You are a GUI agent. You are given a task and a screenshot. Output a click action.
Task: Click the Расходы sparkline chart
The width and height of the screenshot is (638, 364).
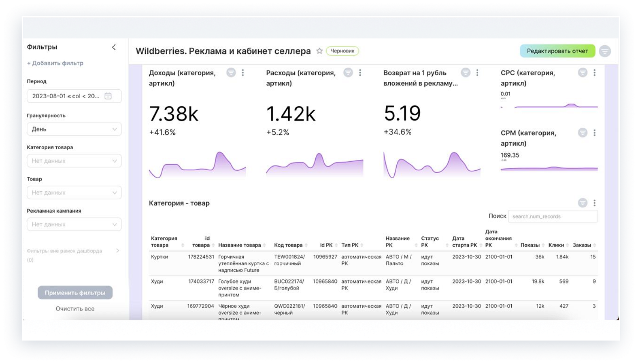tap(315, 165)
